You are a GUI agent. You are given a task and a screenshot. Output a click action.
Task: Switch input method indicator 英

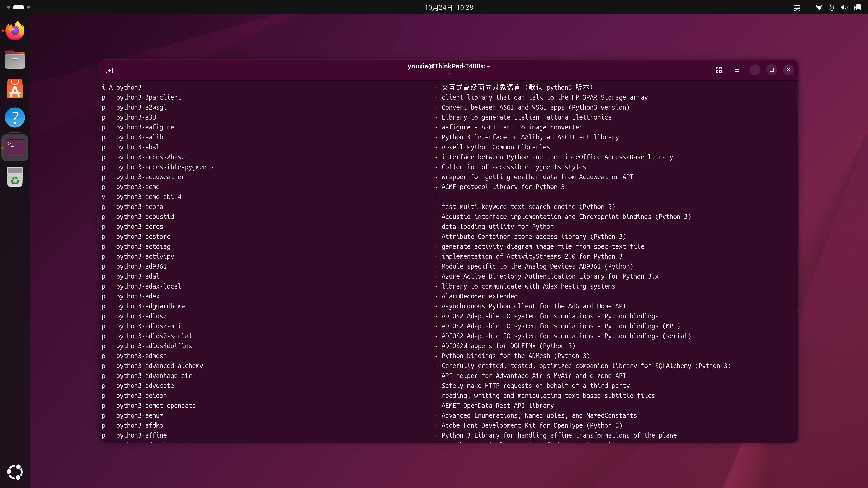tap(797, 7)
